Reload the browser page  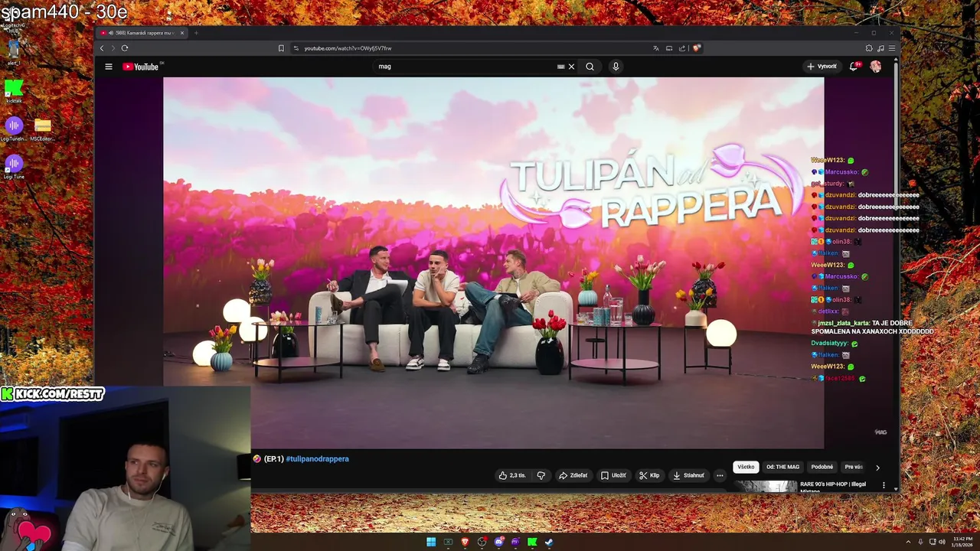click(x=125, y=48)
